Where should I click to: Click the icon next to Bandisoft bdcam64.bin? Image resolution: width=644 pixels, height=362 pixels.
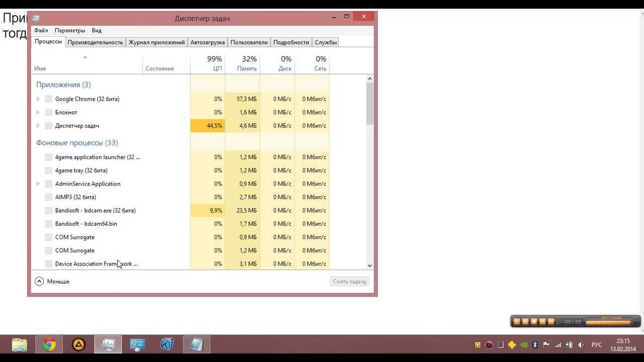tap(49, 224)
